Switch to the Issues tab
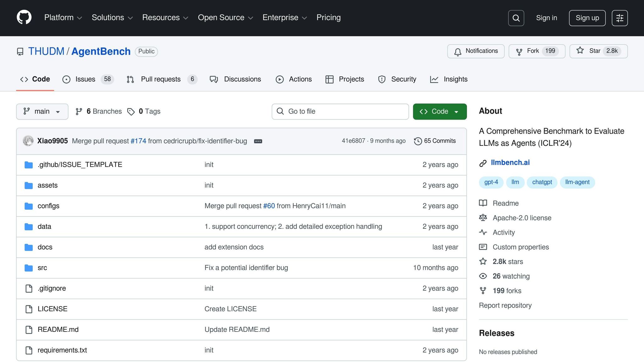644x362 pixels. click(x=85, y=79)
